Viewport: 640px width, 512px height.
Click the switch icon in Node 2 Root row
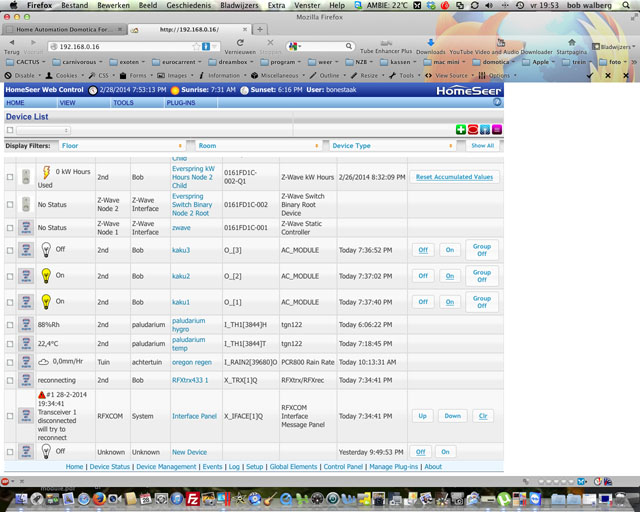point(26,204)
